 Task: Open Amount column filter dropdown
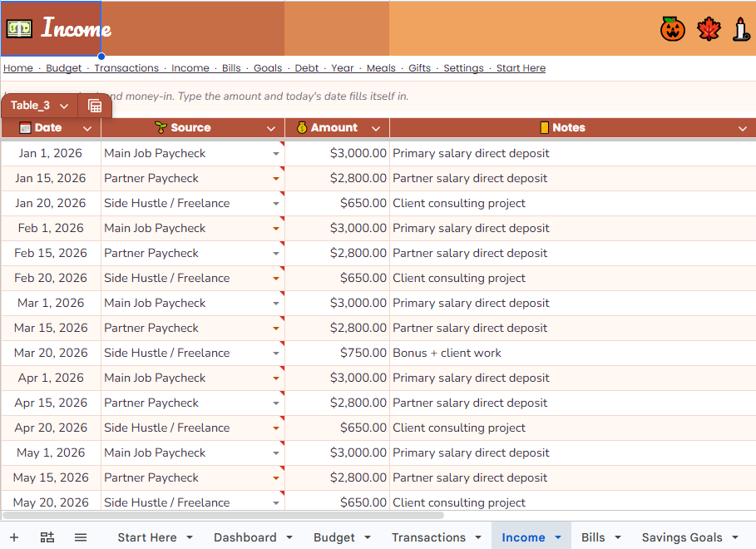pos(376,128)
